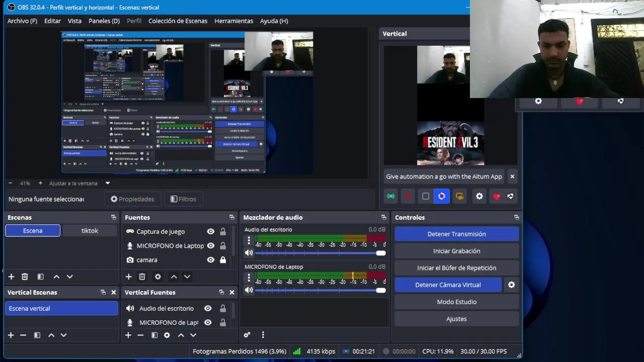Viewport: 644px width, 362px height.
Task: Select the tiktok scene
Action: (90, 231)
